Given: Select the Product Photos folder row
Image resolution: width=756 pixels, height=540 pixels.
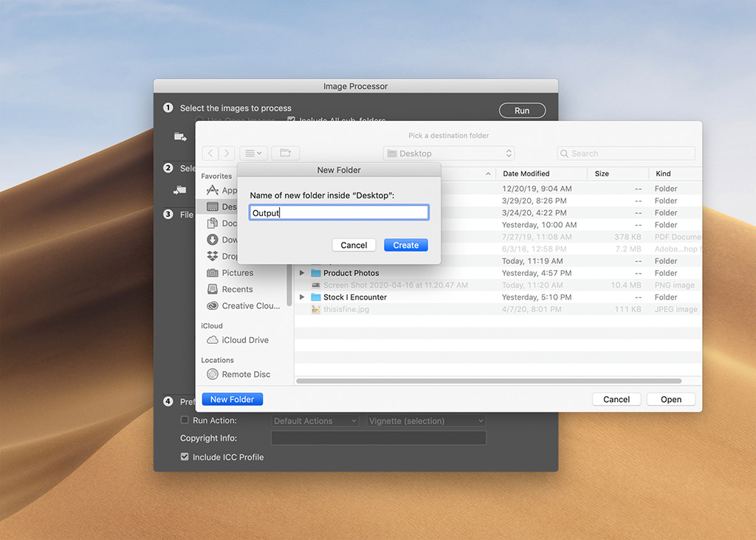Looking at the screenshot, I should tap(498, 273).
